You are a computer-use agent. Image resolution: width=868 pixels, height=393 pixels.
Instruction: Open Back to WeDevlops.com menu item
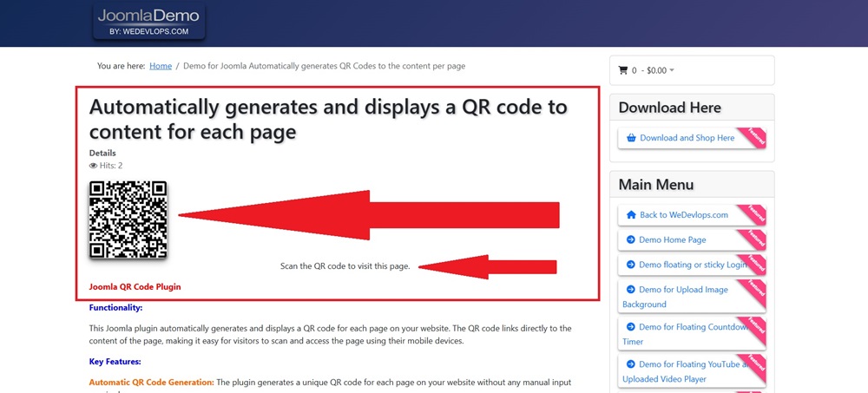(684, 215)
